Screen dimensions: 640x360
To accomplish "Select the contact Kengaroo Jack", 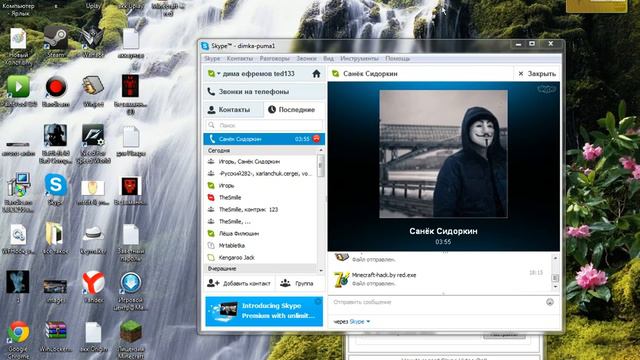I will click(260, 258).
